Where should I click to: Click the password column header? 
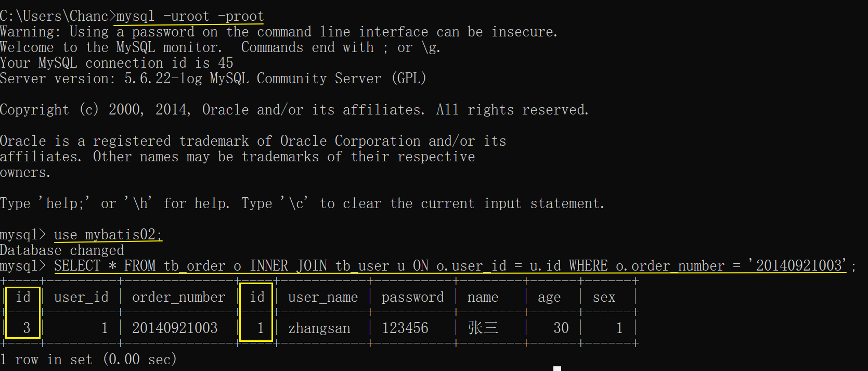tap(412, 297)
